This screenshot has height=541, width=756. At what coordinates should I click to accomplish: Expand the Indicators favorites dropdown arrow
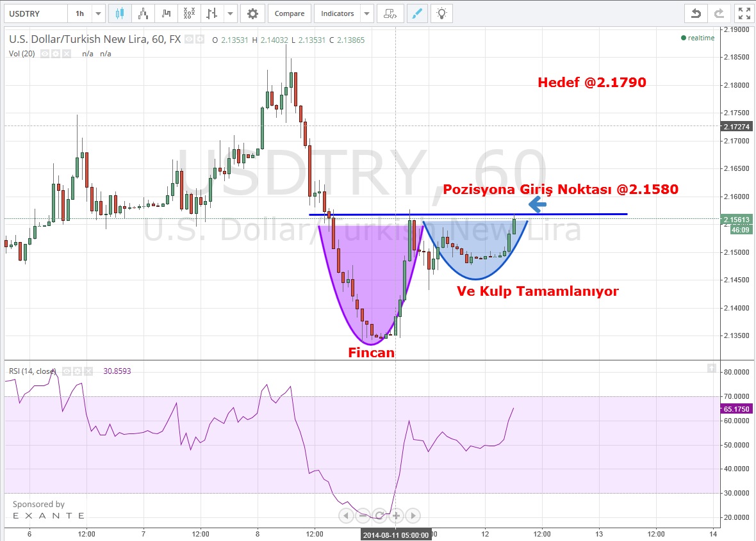(367, 13)
